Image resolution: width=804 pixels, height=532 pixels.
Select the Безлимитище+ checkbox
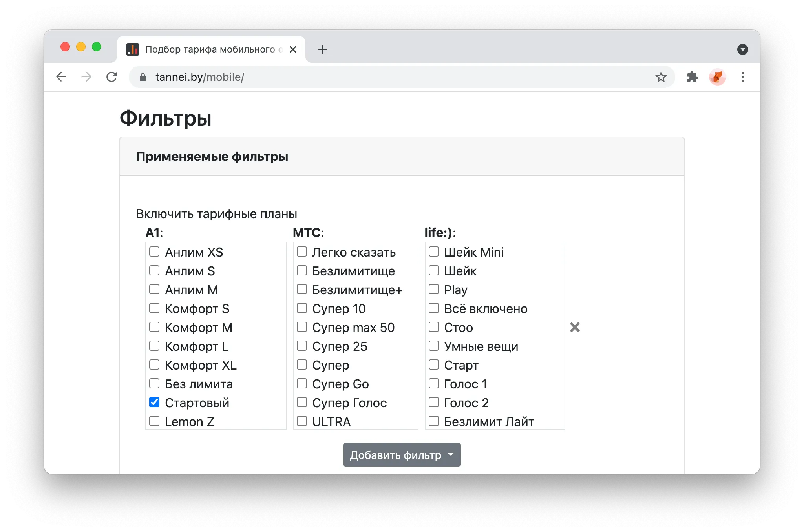tap(302, 289)
